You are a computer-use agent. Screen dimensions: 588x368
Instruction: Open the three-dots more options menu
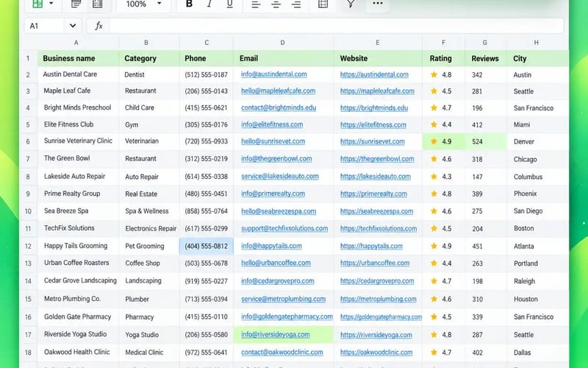(x=378, y=4)
